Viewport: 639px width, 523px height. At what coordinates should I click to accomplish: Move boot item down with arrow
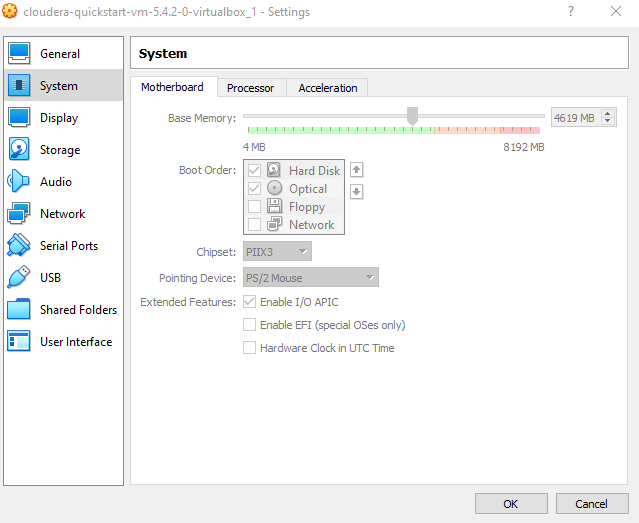357,191
